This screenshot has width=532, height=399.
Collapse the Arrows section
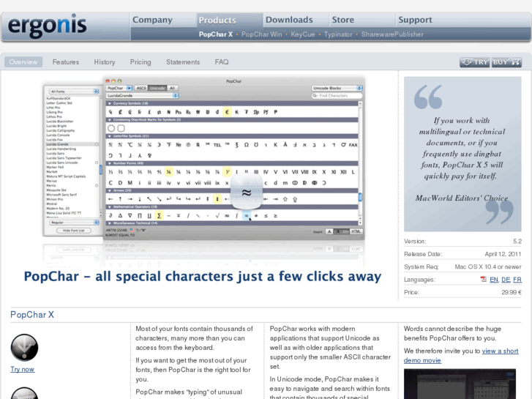click(x=109, y=190)
